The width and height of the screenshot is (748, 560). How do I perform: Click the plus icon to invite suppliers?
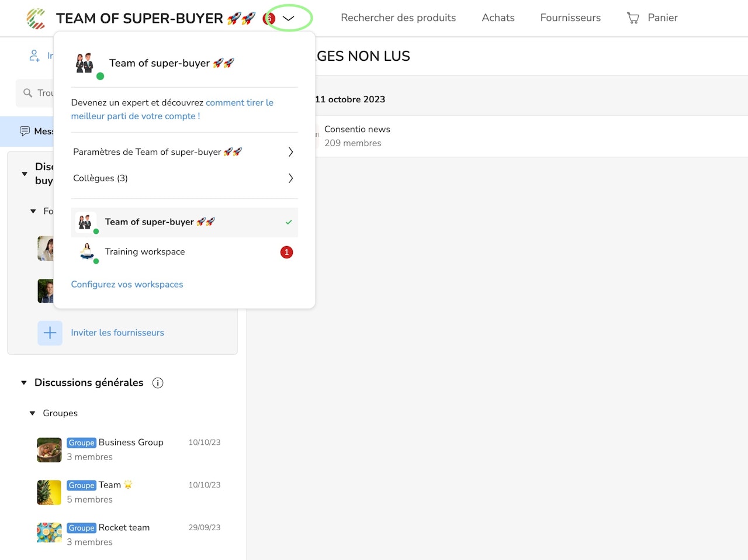coord(50,333)
